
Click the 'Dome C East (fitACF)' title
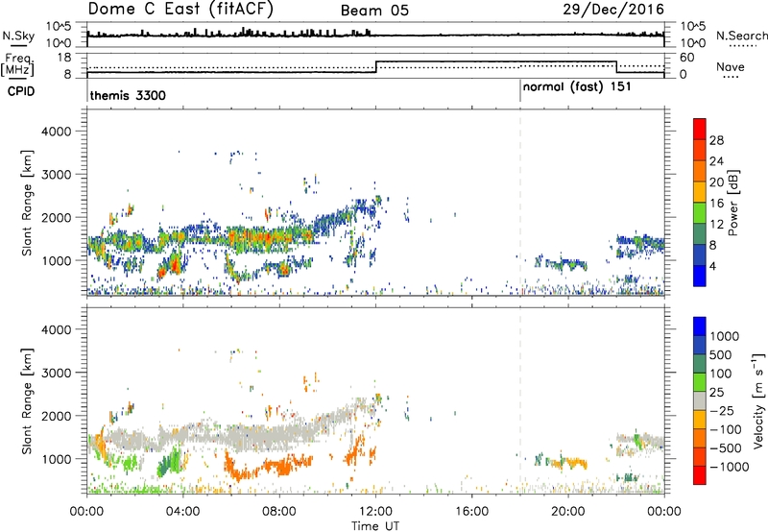180,10
